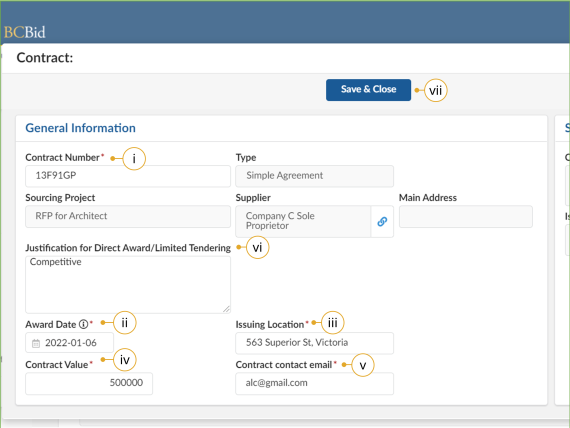Click the Award Date field 2022-01-06
Screen dimensions: 570x428
tap(69, 343)
